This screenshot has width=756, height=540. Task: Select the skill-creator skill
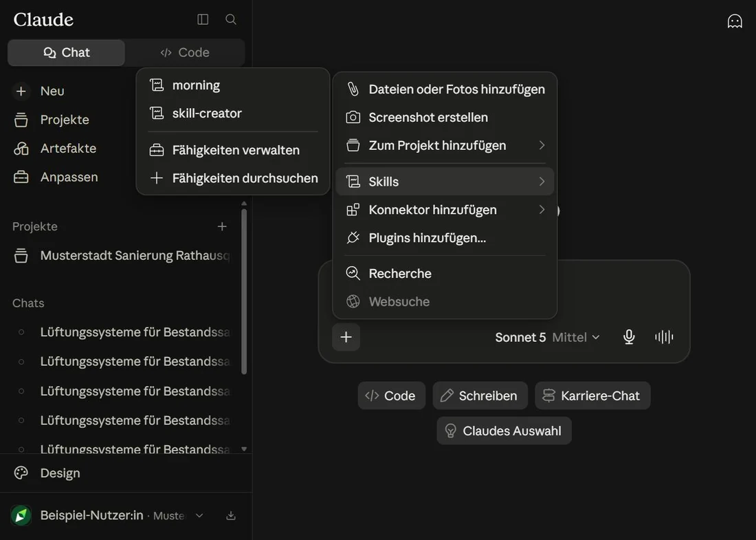tap(233, 114)
